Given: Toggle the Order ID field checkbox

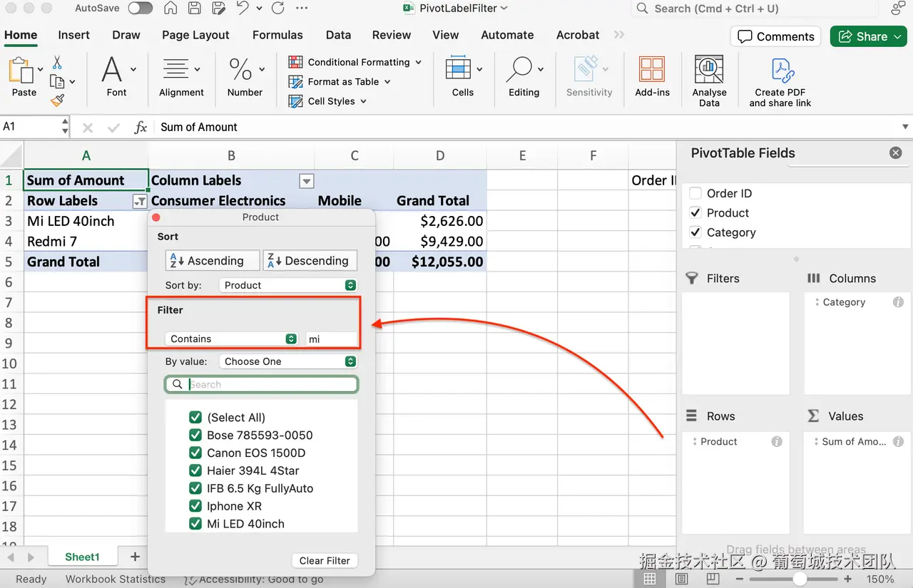Looking at the screenshot, I should pos(695,193).
